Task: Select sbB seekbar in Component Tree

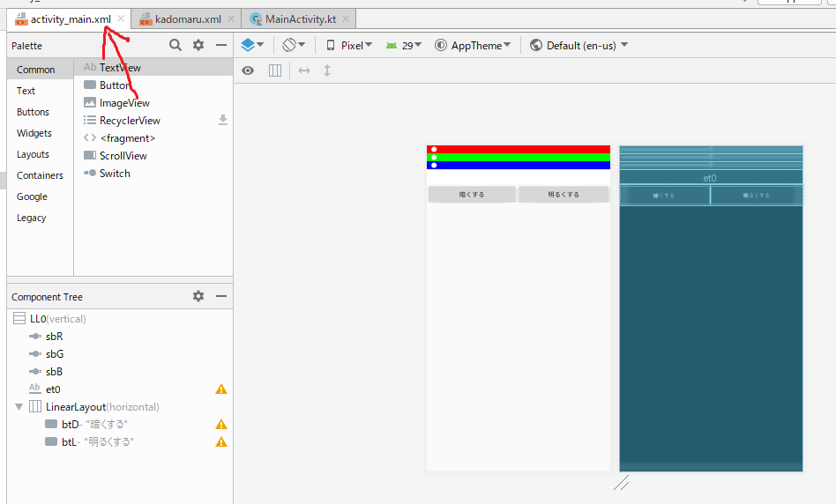Action: click(120, 371)
